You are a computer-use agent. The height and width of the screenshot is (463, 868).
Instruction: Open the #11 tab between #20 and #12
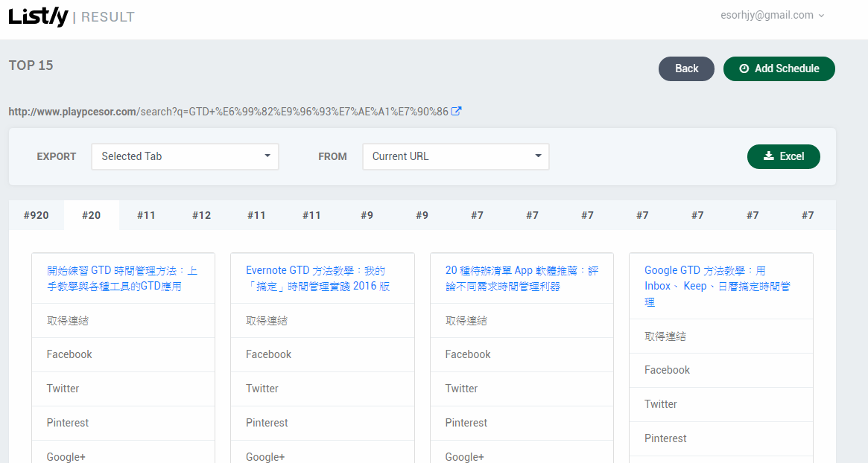pos(146,215)
